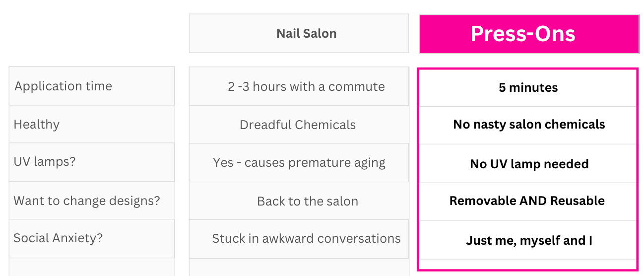Click the No UV lamp needed cell
Screen dimensions: 644x276
(x=528, y=164)
